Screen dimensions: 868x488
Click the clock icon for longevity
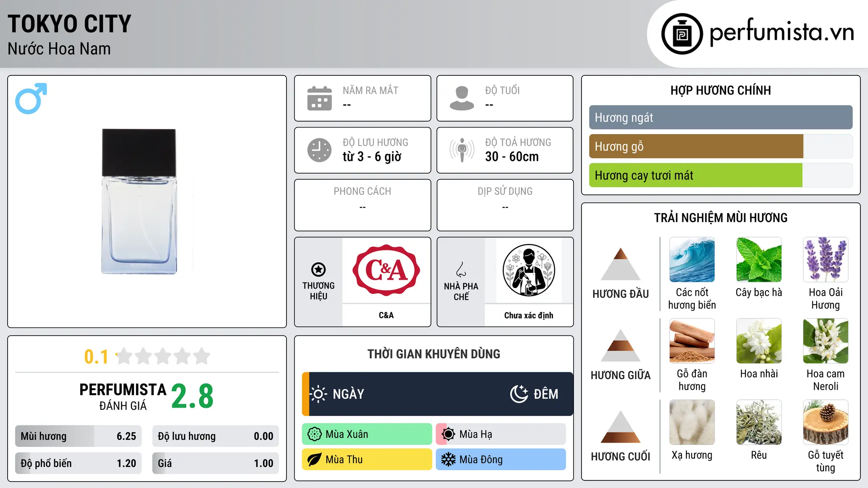click(320, 150)
